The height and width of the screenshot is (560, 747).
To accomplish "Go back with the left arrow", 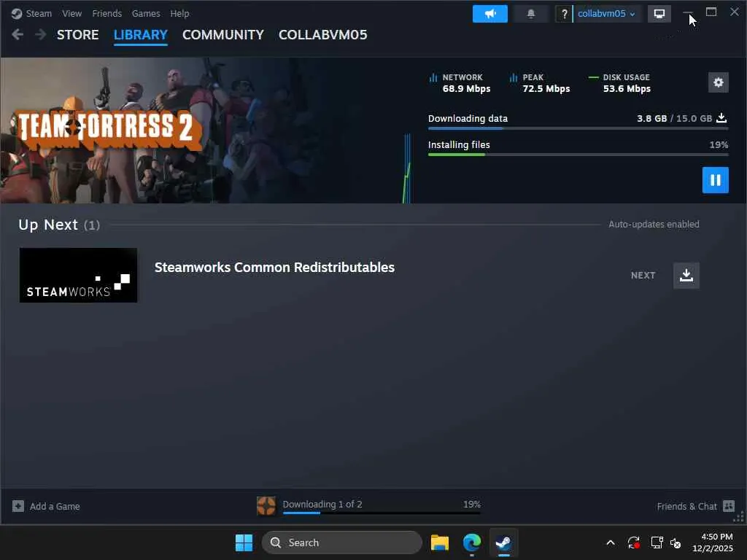I will [x=18, y=34].
